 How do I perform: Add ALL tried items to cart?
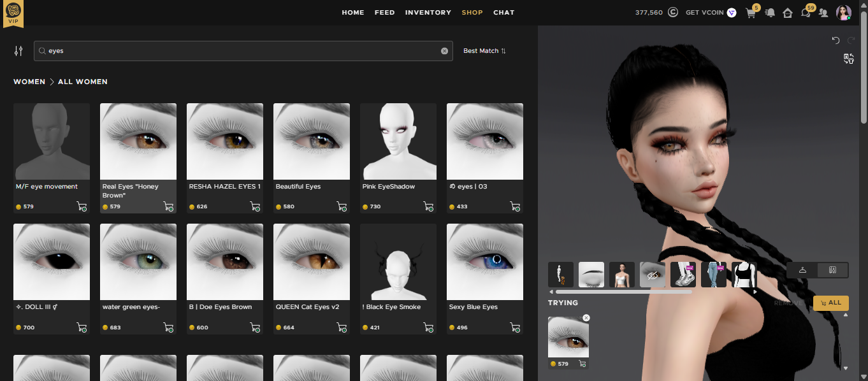point(831,303)
